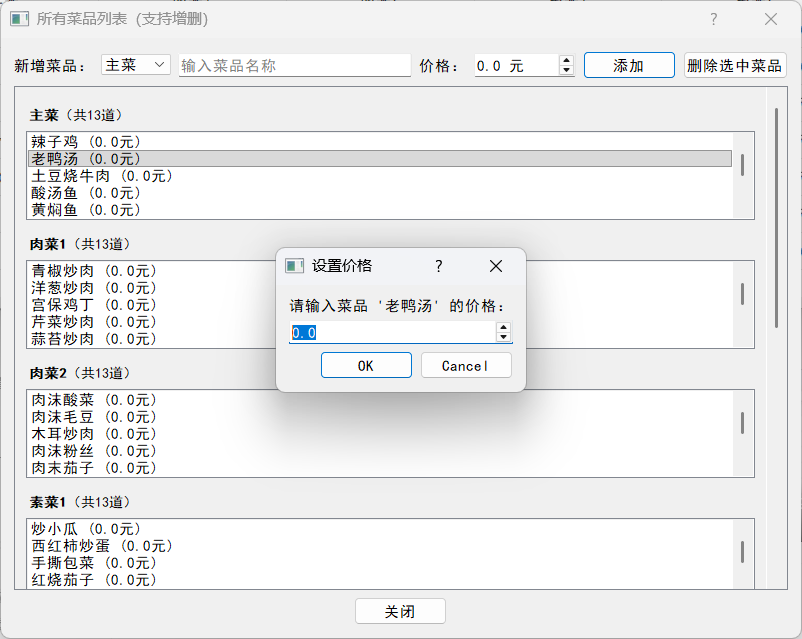Screen dimensions: 802x639
Task: Select 木耳炒肉 in 肉菜2 list
Action: click(93, 434)
